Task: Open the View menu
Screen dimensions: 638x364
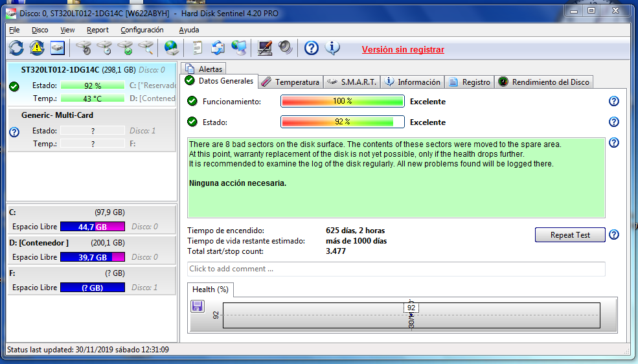Action: [x=67, y=30]
